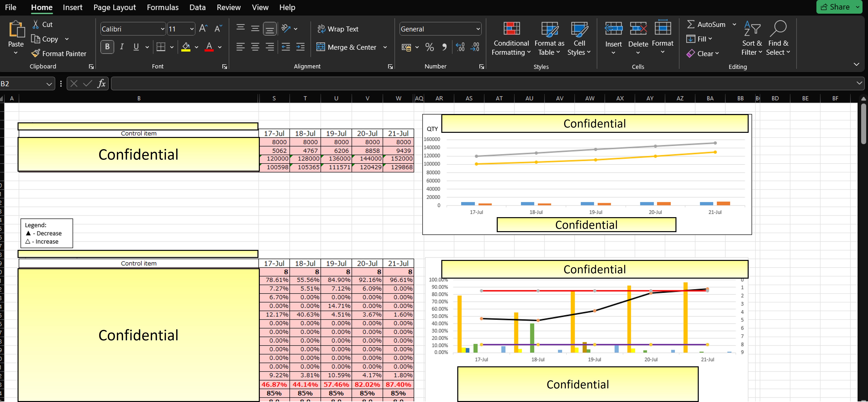Click the AutoSum sigma icon
Viewport: 868px width, 402px height.
pyautogui.click(x=690, y=24)
